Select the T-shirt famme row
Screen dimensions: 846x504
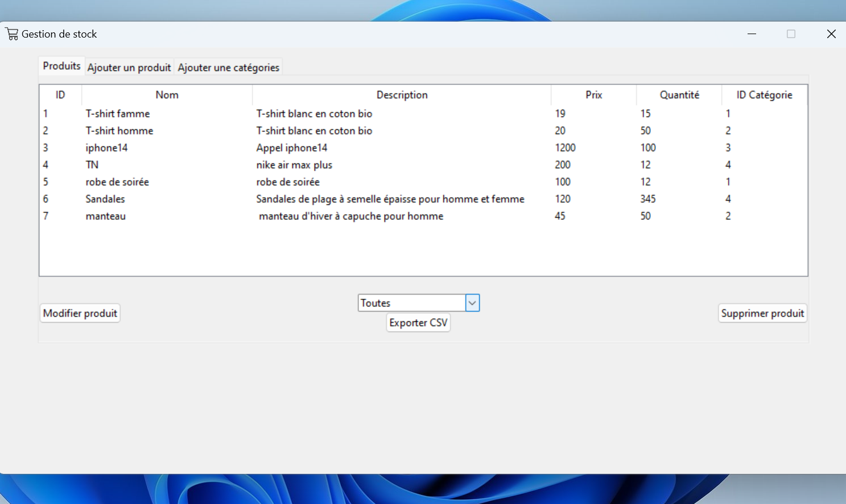[x=118, y=114]
